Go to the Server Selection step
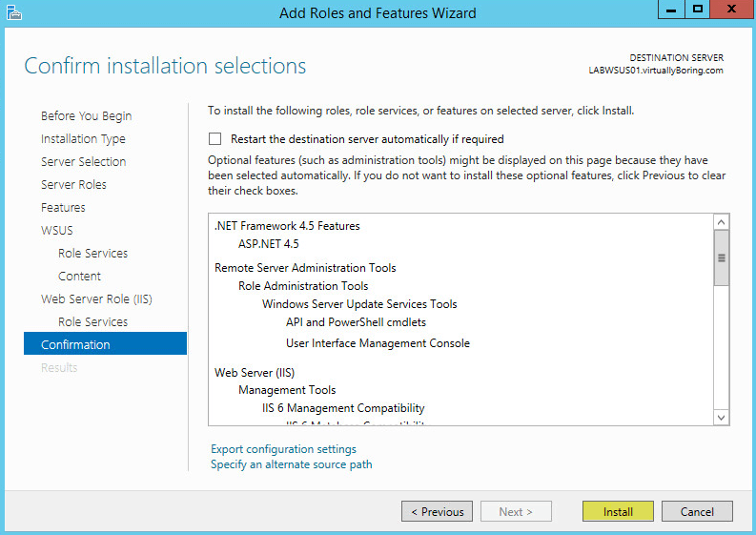 (x=83, y=161)
